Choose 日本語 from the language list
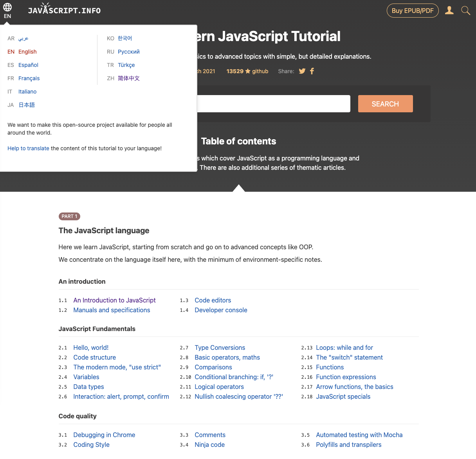The width and height of the screenshot is (476, 459). (26, 104)
